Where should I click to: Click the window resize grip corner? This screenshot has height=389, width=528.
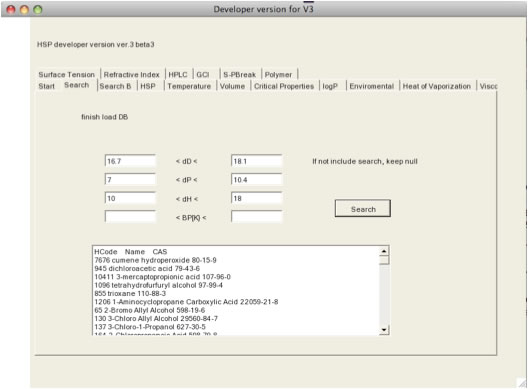click(522, 383)
